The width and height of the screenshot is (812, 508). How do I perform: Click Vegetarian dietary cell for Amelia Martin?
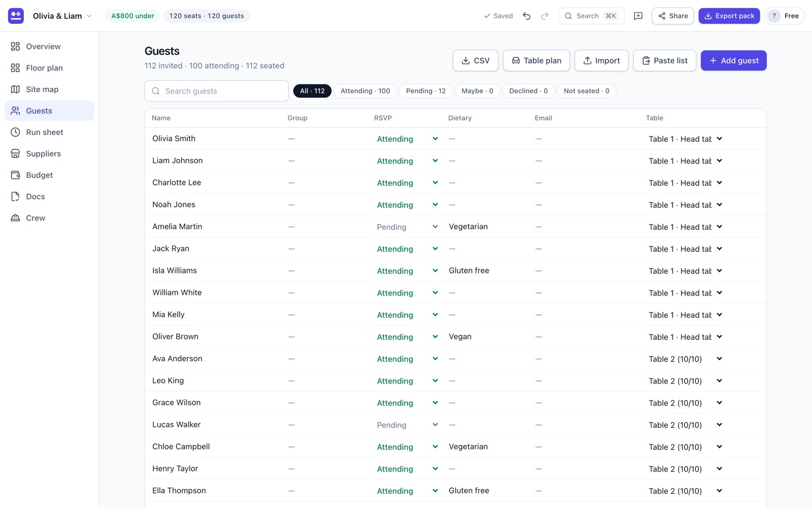click(468, 227)
